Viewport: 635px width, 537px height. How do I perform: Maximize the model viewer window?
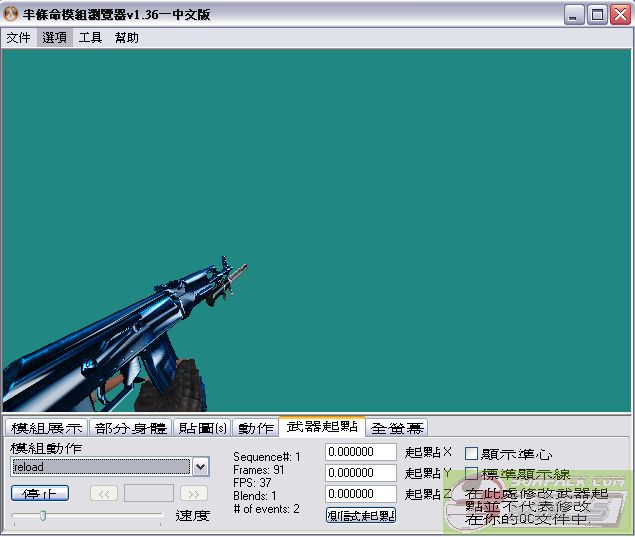tap(597, 14)
